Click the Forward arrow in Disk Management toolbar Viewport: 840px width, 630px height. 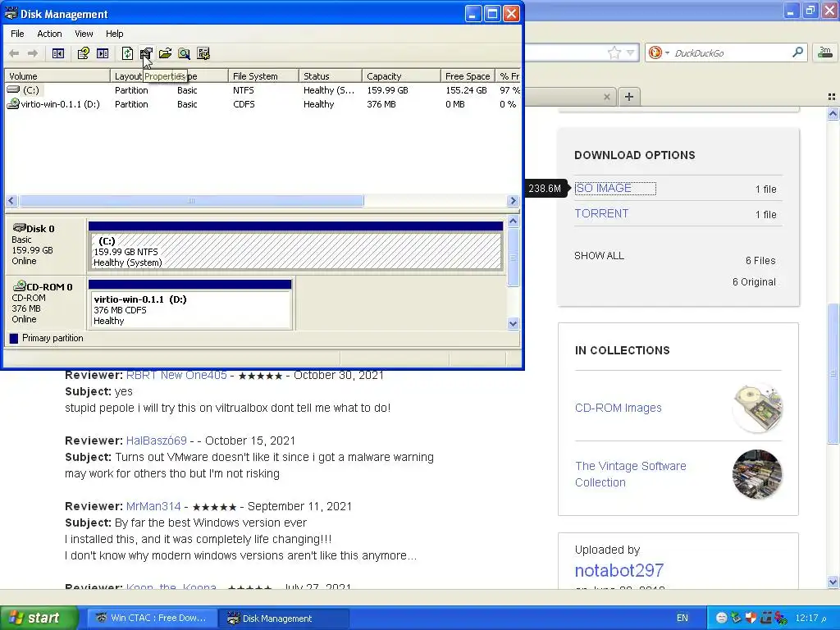[x=33, y=53]
